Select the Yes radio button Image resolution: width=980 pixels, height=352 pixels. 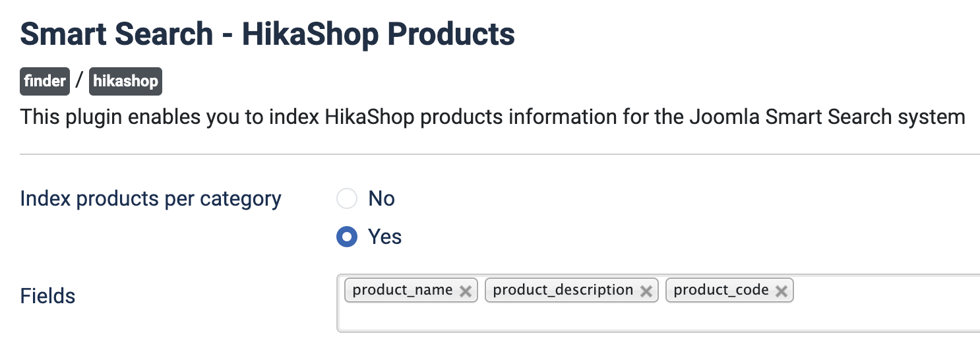[347, 237]
